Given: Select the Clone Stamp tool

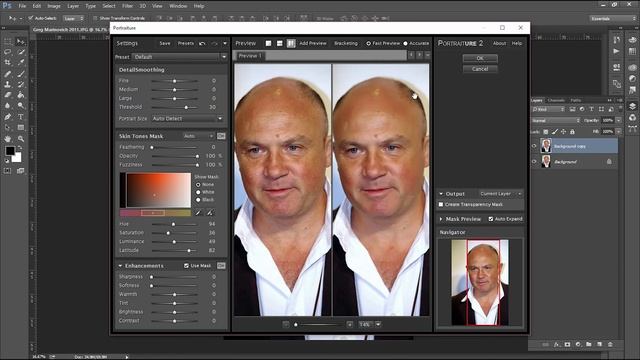Looking at the screenshot, I should pos(7,84).
